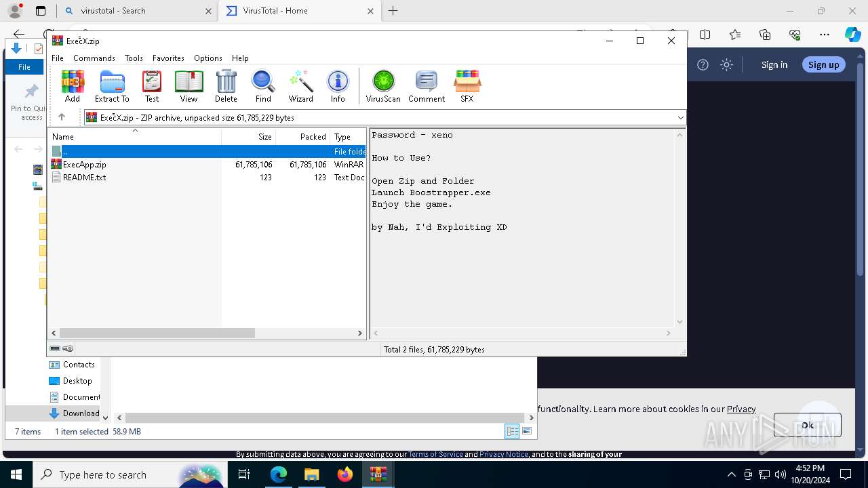The image size is (868, 488).
Task: Click the File tab in Explorer
Action: coord(24,66)
